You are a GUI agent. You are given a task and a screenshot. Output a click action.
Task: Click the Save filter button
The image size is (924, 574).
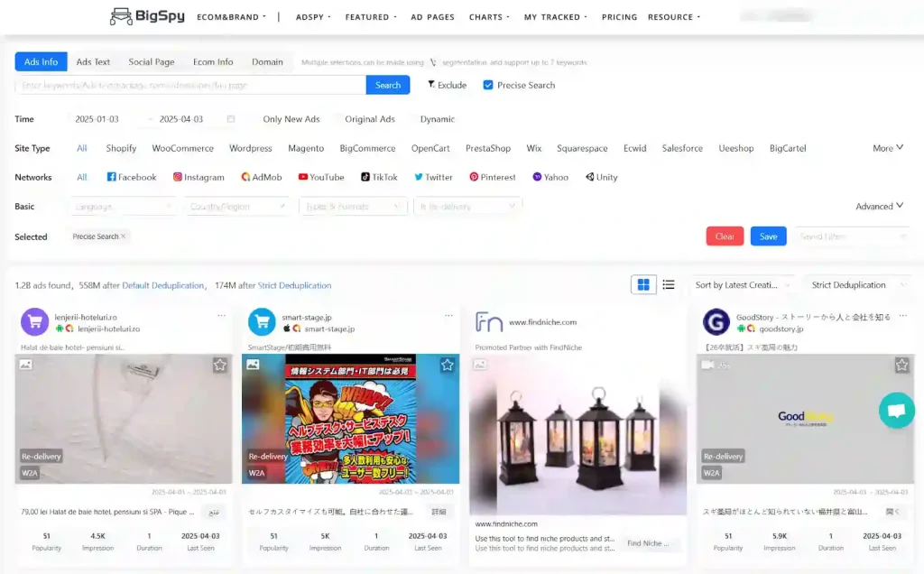pyautogui.click(x=768, y=236)
